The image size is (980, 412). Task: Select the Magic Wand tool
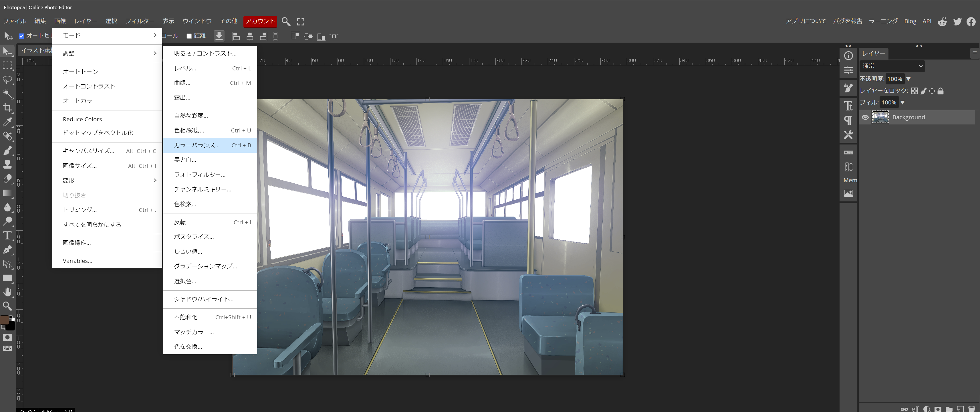point(7,94)
